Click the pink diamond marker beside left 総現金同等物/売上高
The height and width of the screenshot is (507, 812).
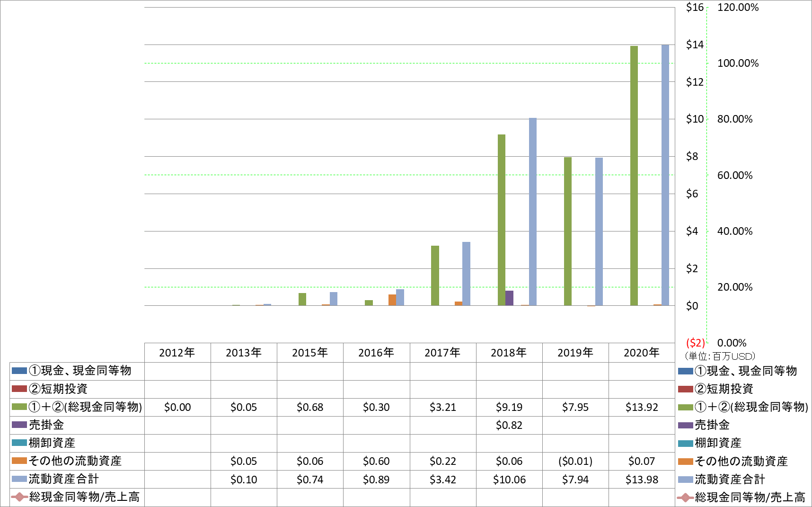pyautogui.click(x=19, y=497)
